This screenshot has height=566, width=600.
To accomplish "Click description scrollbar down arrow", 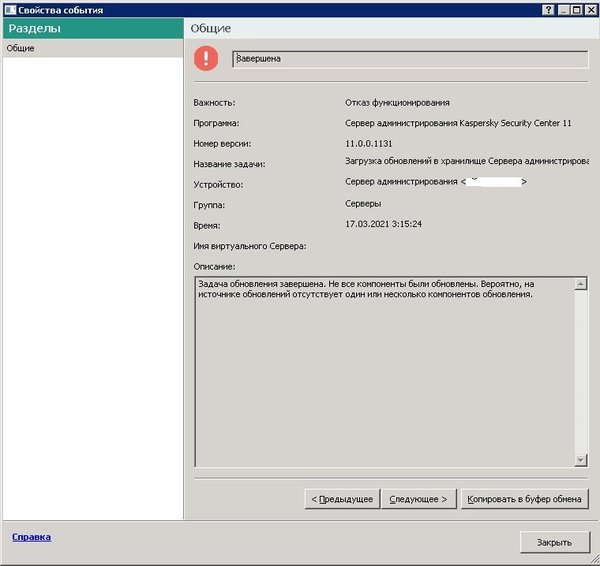I will coord(580,459).
